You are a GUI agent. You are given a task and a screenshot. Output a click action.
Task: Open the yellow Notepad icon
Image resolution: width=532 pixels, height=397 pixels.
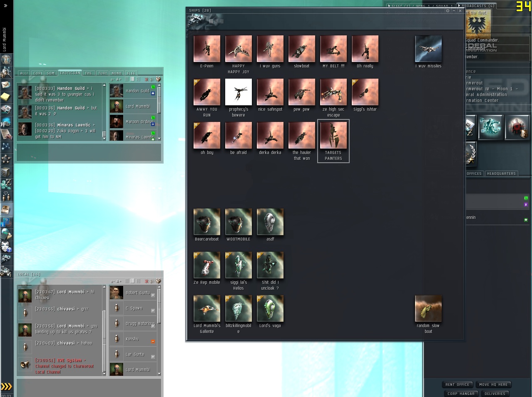click(x=6, y=97)
